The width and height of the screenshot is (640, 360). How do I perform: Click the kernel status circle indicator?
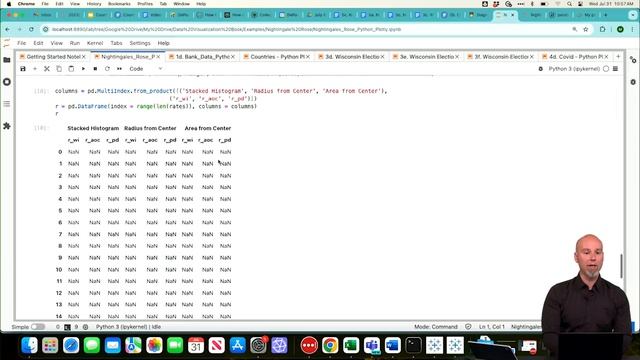pos(606,69)
